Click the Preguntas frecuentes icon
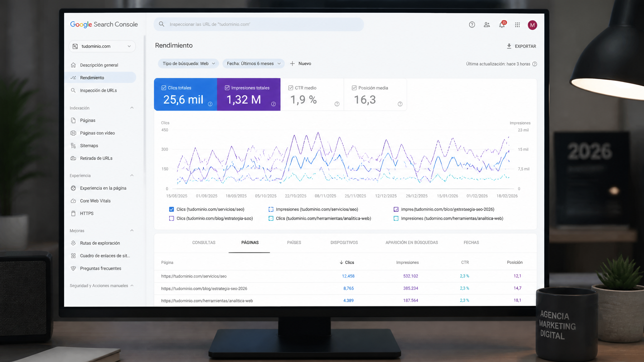The image size is (644, 362). [73, 268]
